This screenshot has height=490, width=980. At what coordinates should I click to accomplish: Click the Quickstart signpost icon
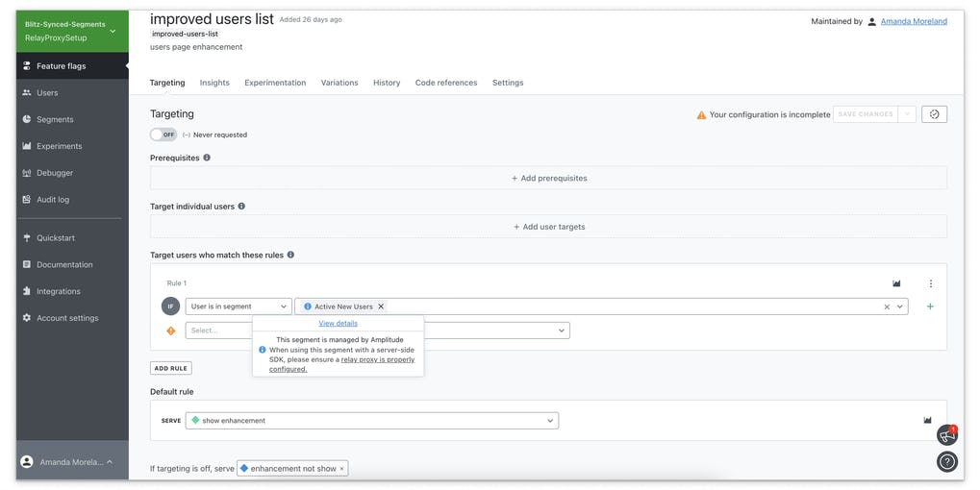pyautogui.click(x=26, y=238)
